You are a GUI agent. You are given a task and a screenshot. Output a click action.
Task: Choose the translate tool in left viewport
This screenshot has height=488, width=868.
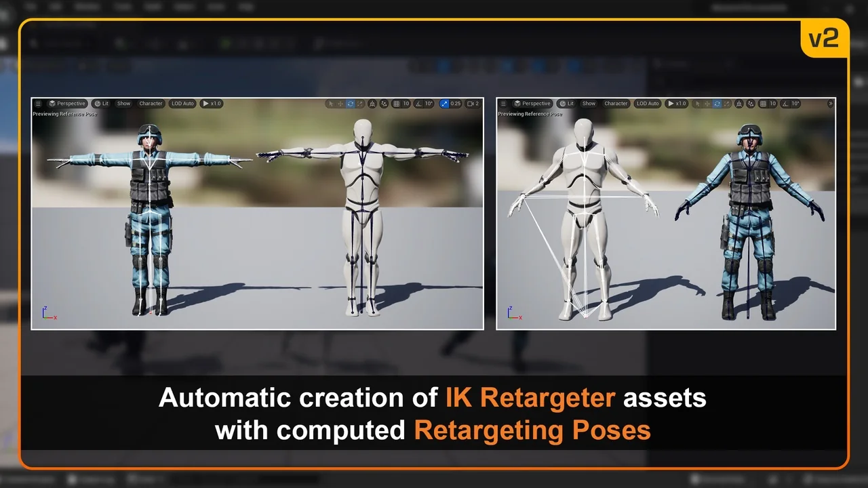(340, 104)
